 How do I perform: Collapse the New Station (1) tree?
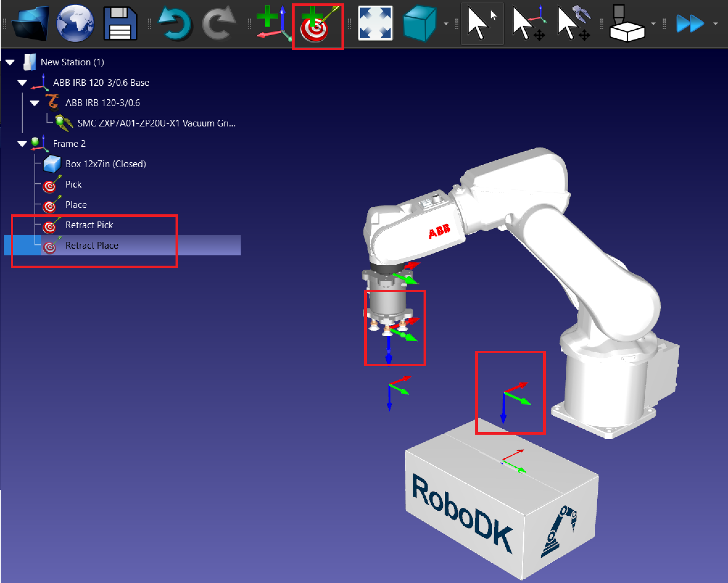click(x=10, y=62)
